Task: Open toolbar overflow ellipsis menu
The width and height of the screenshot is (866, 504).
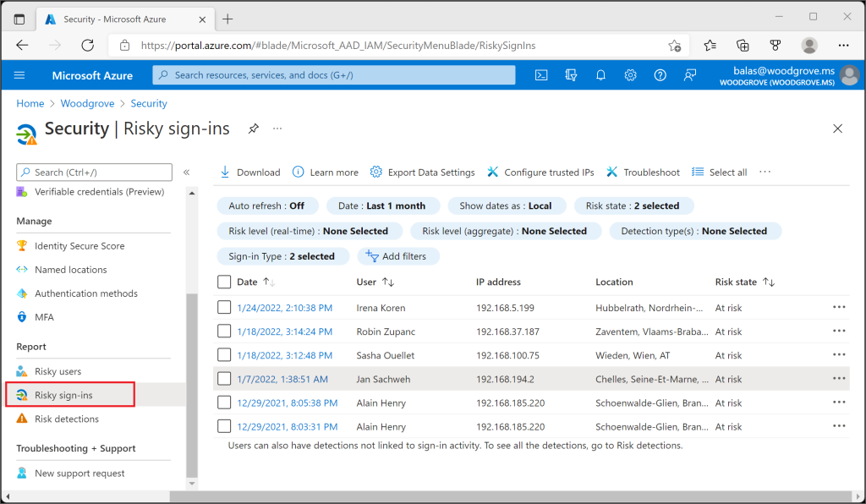Action: (765, 173)
